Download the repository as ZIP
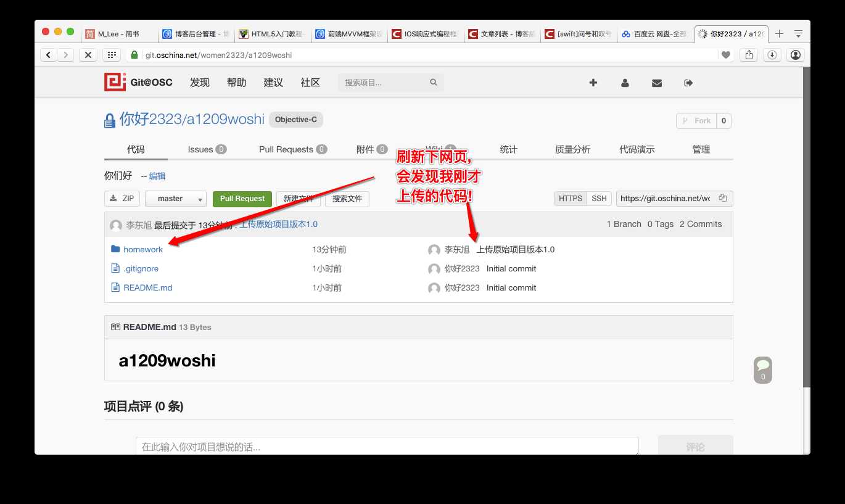The width and height of the screenshot is (845, 504). pos(122,199)
